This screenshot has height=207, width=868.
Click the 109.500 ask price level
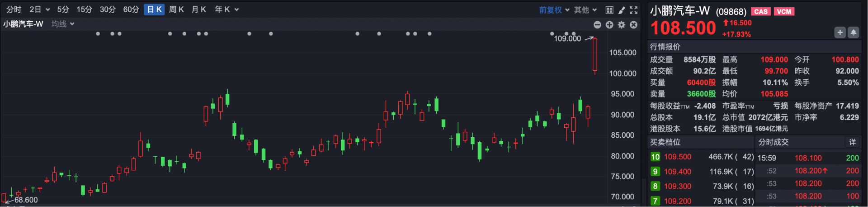pos(677,157)
